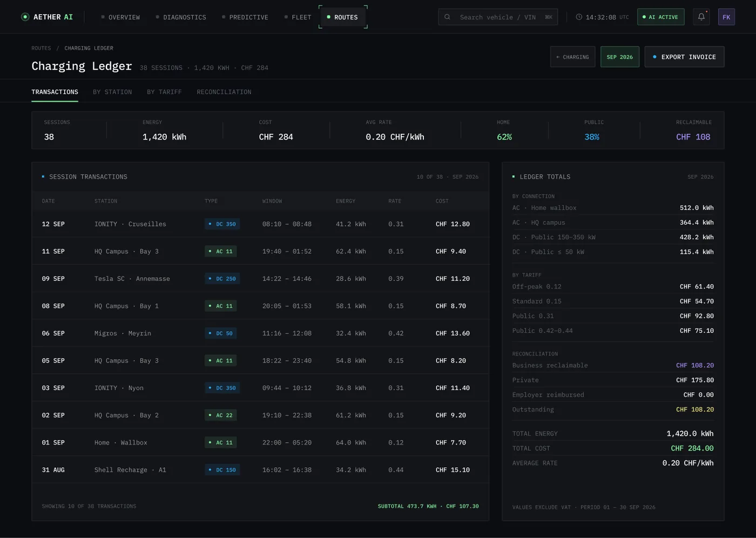756x538 pixels.
Task: Click the Outstanding CHF 108.20 amount
Action: [695, 410]
